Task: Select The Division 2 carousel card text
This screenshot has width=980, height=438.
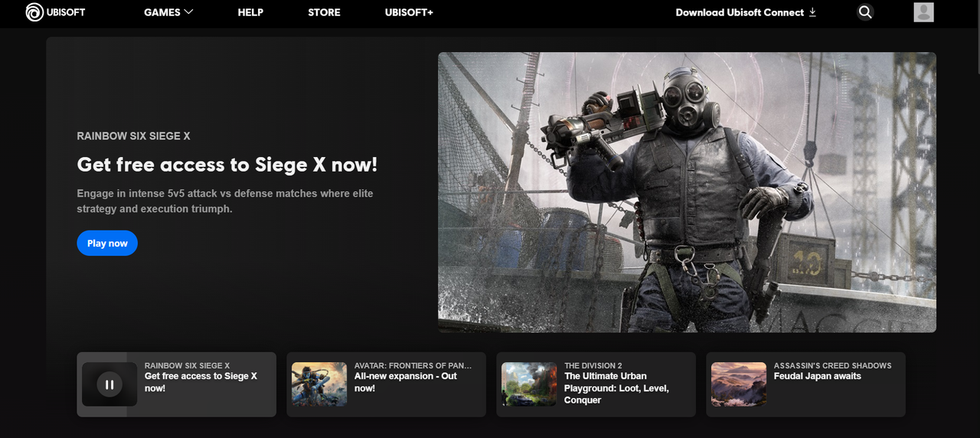Action: (x=617, y=383)
